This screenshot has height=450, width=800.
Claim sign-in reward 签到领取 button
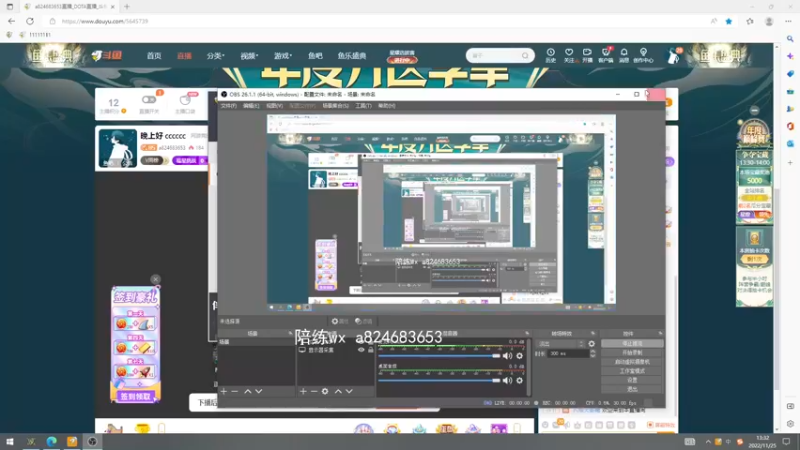click(x=135, y=396)
